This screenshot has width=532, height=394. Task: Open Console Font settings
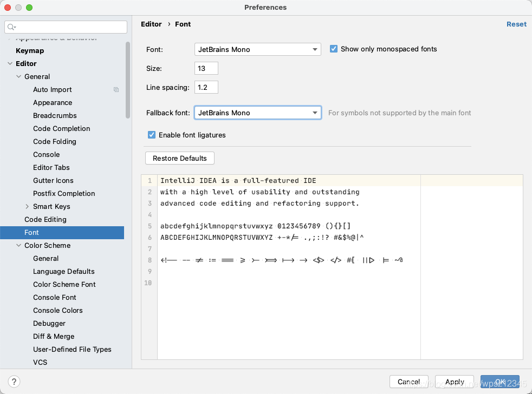pyautogui.click(x=55, y=297)
